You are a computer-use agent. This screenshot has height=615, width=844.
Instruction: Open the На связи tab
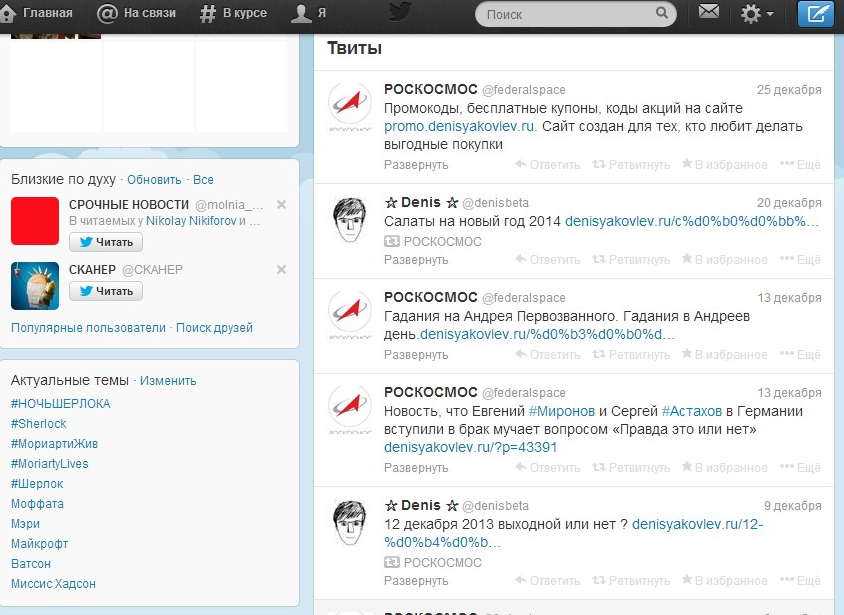[x=137, y=14]
